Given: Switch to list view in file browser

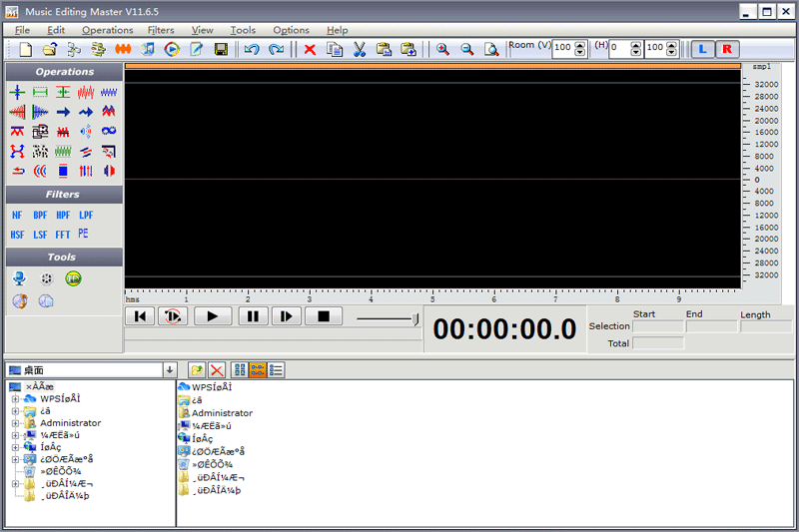Looking at the screenshot, I should (276, 370).
